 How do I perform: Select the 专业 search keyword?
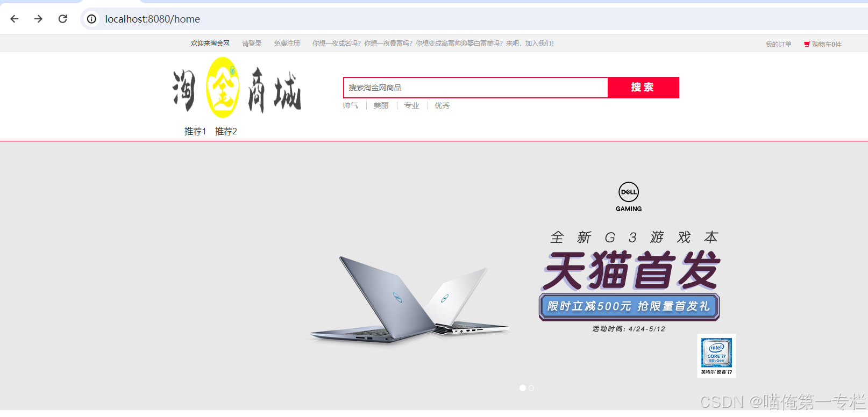[411, 105]
